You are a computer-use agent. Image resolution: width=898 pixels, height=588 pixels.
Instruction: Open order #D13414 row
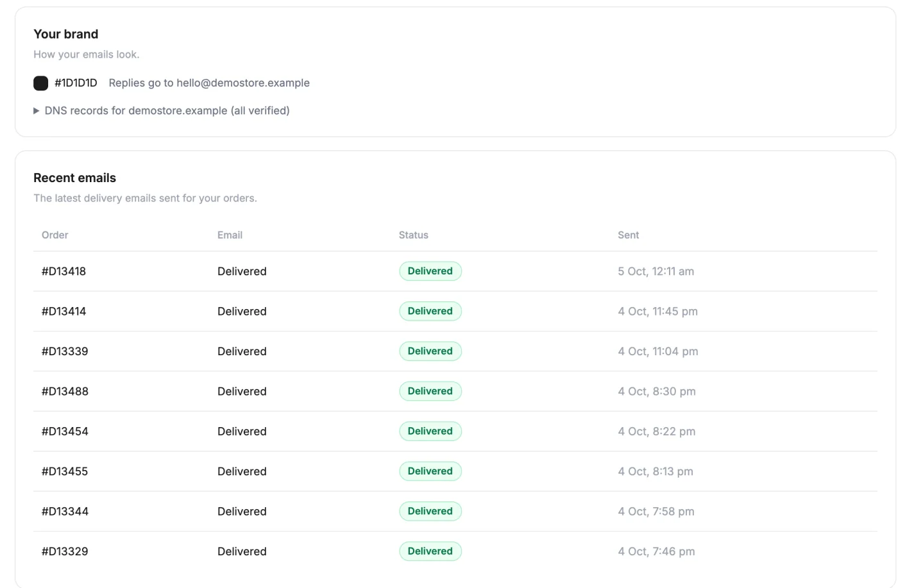[x=455, y=311]
